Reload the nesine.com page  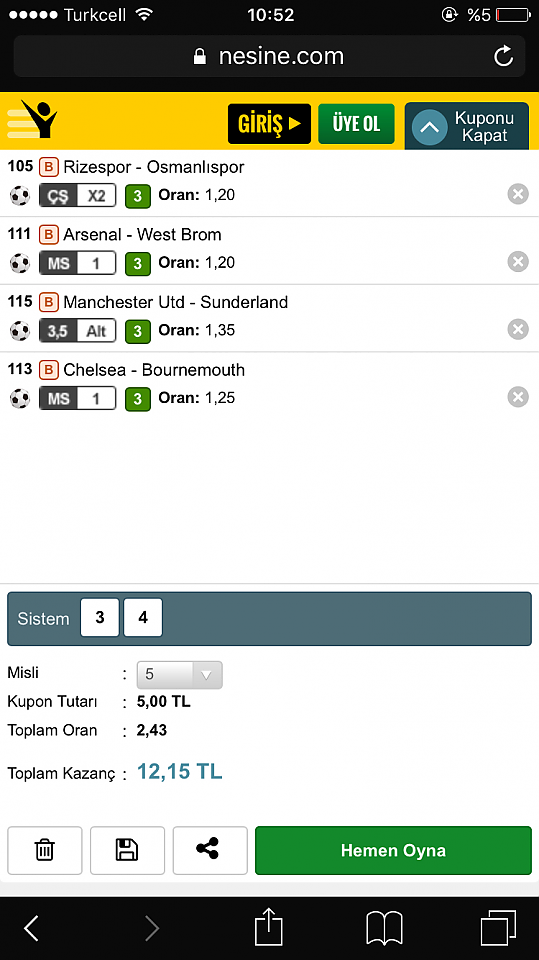(x=503, y=57)
